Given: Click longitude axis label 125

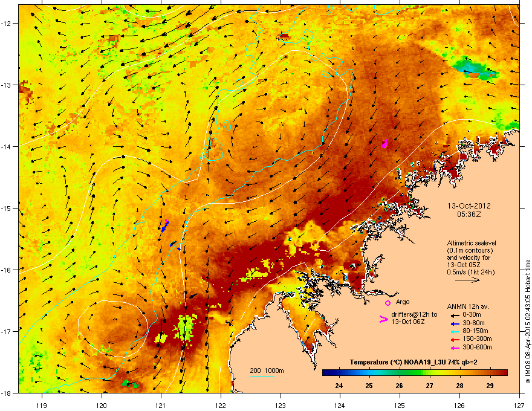Looking at the screenshot, I should 400,405.
